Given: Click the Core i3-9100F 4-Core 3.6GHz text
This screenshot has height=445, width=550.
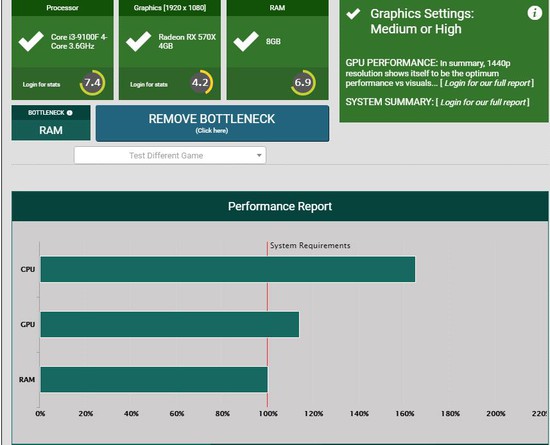Looking at the screenshot, I should coord(79,41).
